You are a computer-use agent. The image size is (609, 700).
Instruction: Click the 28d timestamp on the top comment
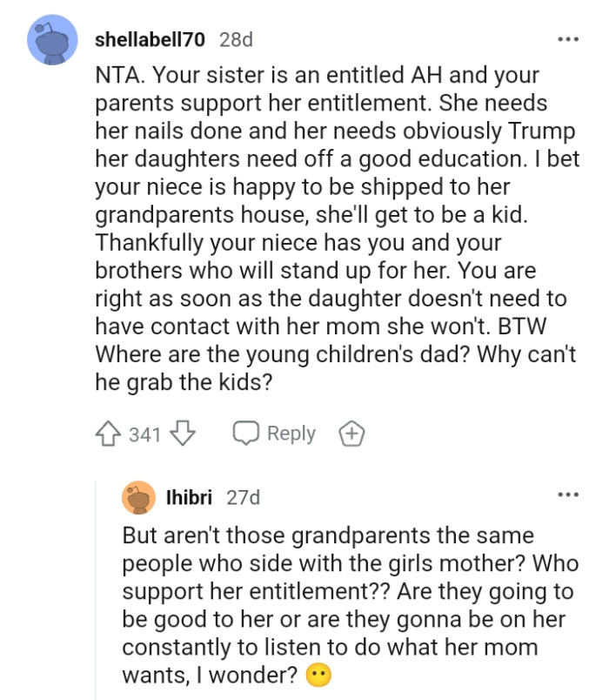point(229,40)
